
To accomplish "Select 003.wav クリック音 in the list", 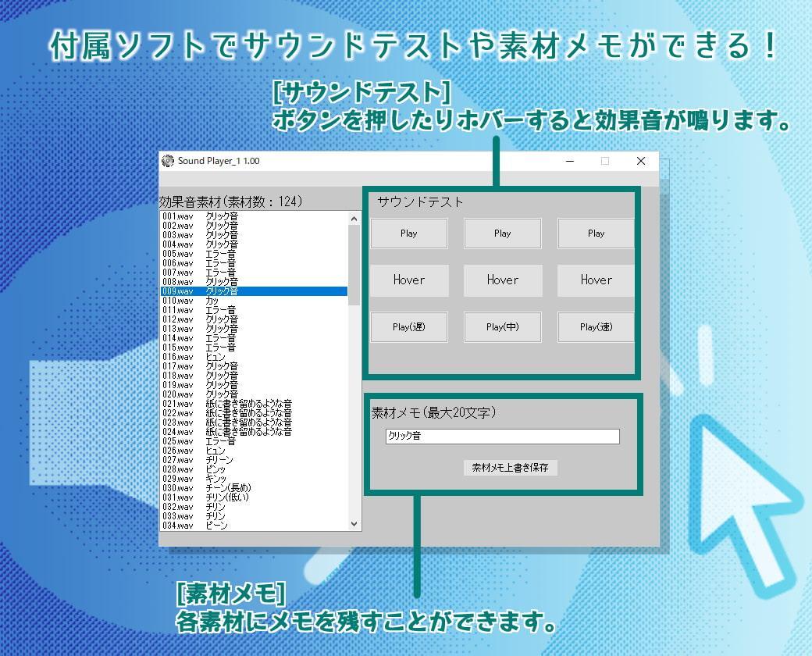I will (x=254, y=235).
